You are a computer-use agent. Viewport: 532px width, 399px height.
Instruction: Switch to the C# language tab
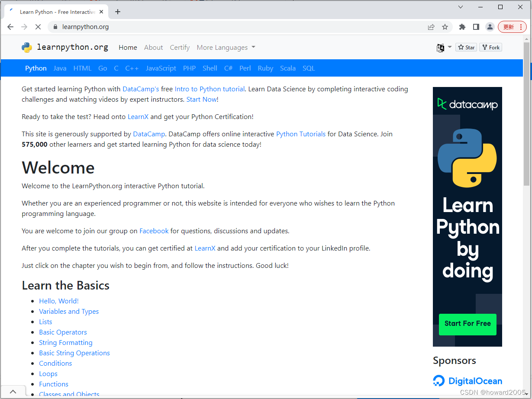[229, 68]
